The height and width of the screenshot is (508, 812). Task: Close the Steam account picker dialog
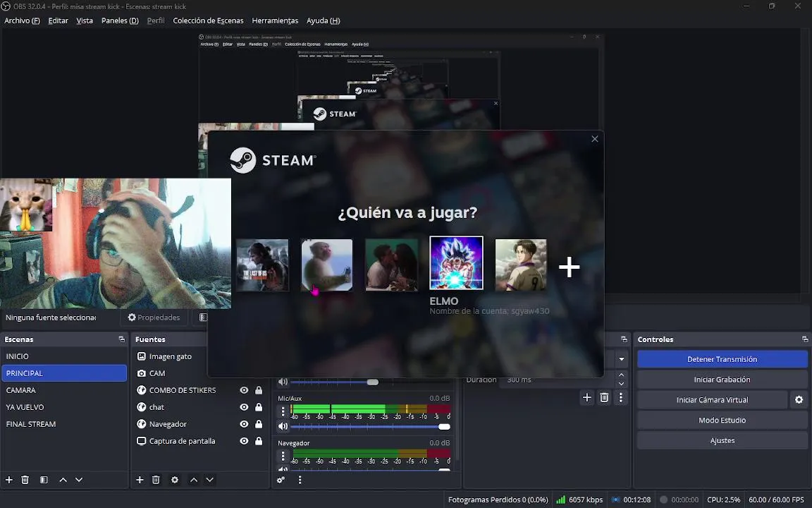coord(594,139)
